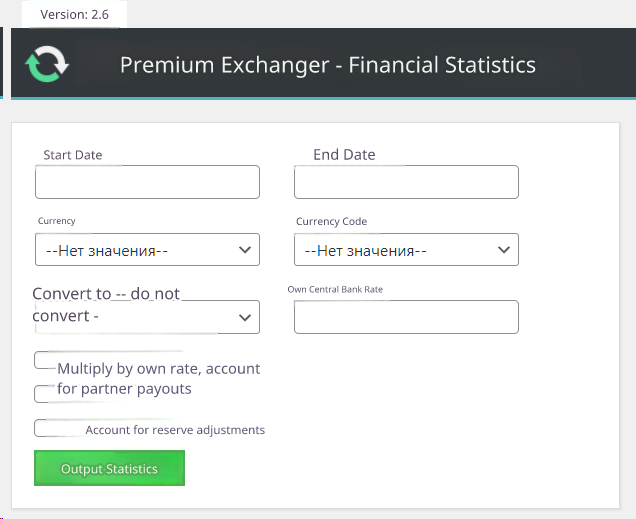The height and width of the screenshot is (519, 636).
Task: Click the Start Date label text
Action: tap(73, 155)
